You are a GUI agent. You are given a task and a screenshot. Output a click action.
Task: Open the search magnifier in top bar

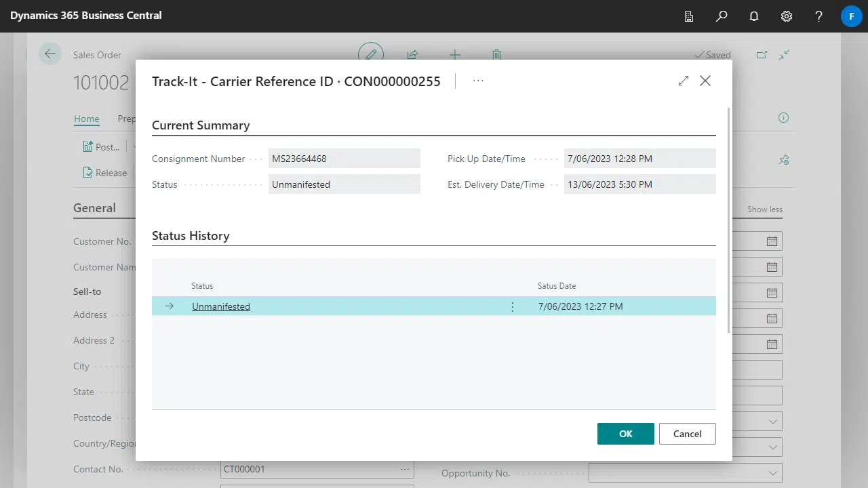pos(722,16)
